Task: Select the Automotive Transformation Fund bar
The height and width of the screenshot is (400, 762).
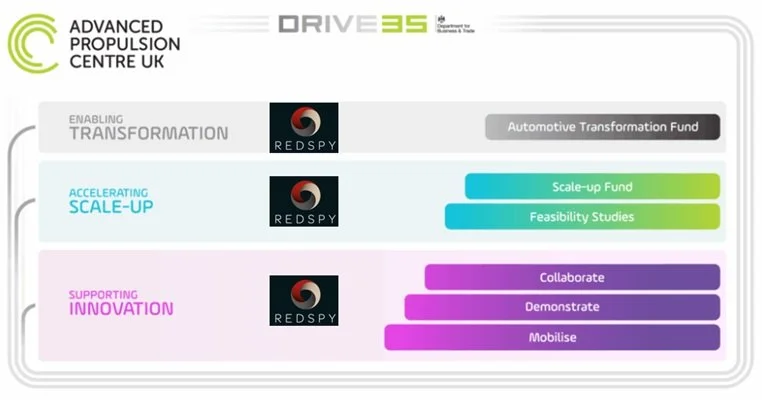Action: tap(603, 127)
